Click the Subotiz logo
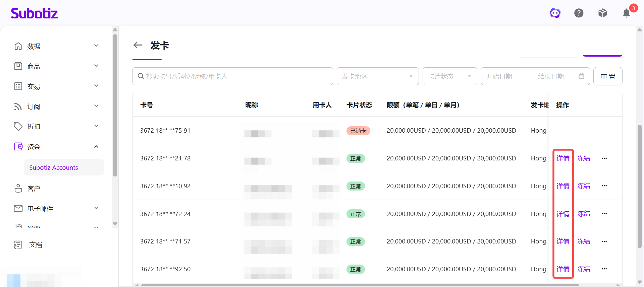The image size is (644, 287). pyautogui.click(x=34, y=13)
